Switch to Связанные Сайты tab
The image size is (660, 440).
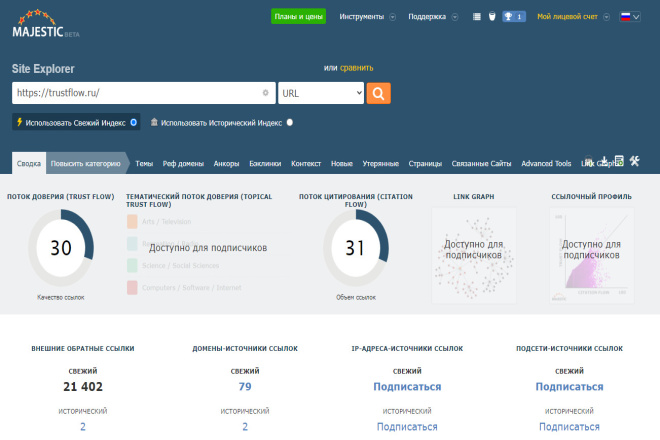(482, 163)
